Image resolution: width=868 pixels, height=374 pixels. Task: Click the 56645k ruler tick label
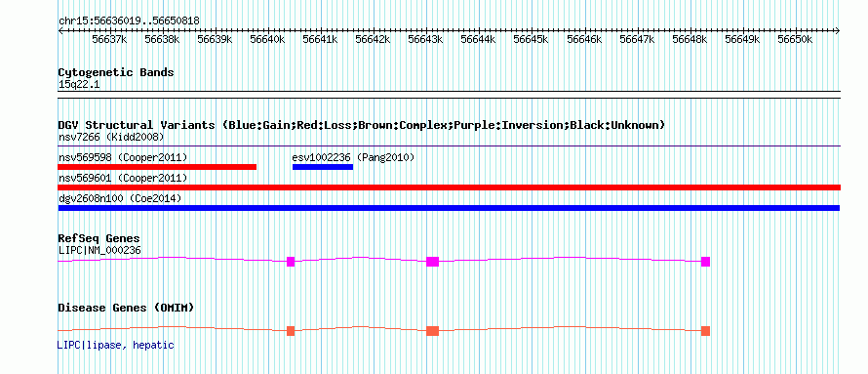point(531,40)
